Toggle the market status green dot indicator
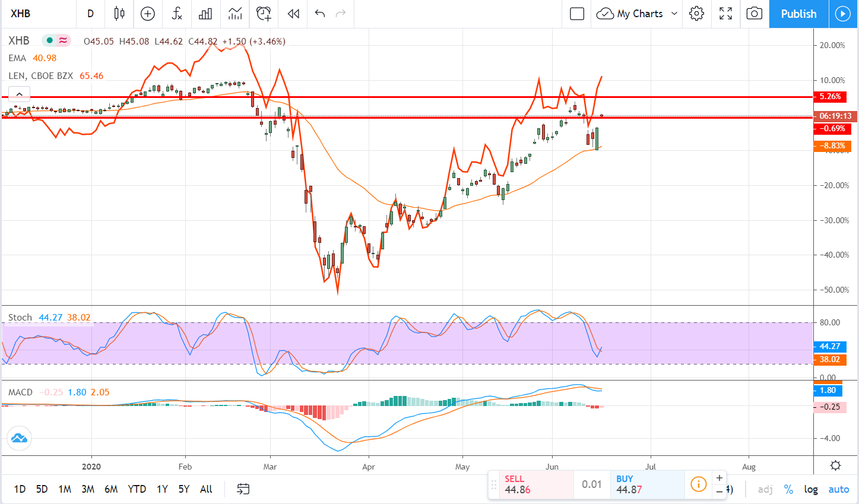The image size is (859, 504). pyautogui.click(x=49, y=40)
